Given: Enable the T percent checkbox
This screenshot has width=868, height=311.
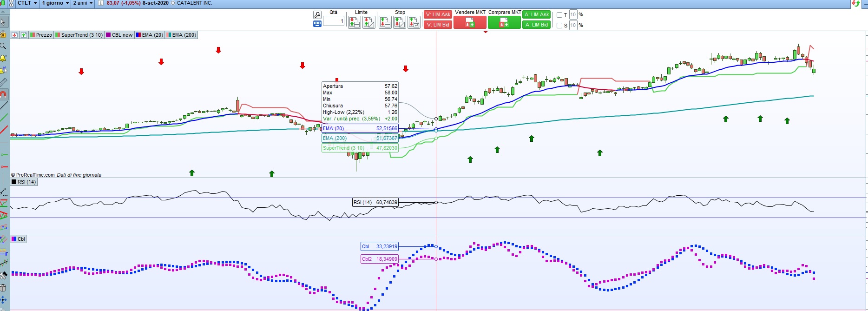Looking at the screenshot, I should (x=559, y=15).
